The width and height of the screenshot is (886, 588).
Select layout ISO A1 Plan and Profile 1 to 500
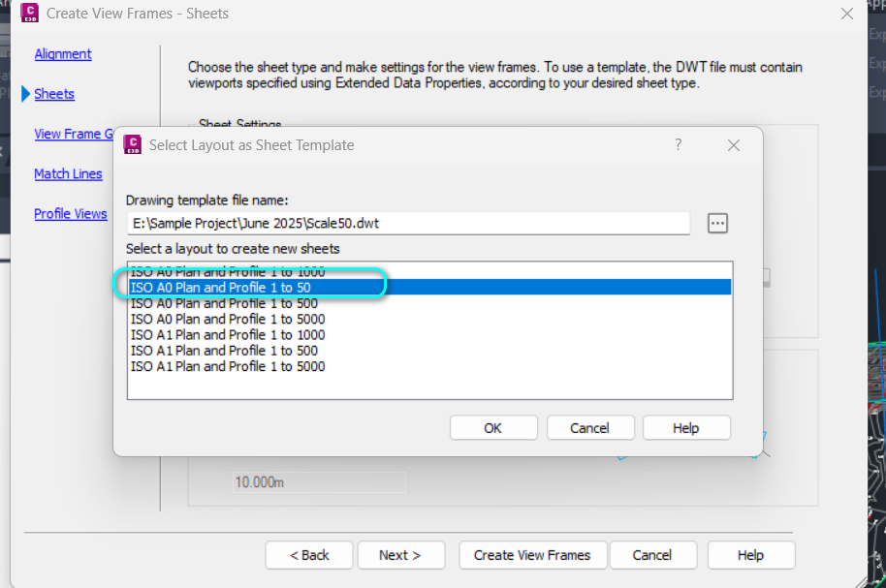[x=430, y=351]
